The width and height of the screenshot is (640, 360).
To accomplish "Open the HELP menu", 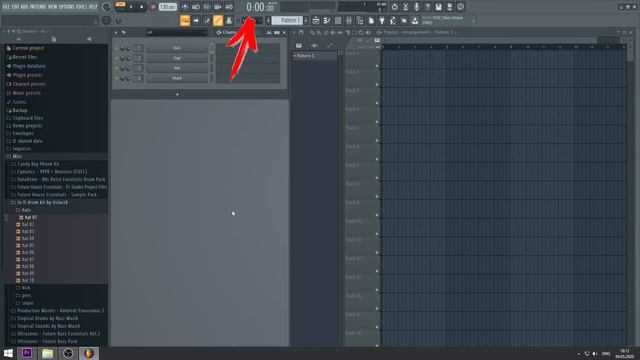I will click(x=93, y=7).
